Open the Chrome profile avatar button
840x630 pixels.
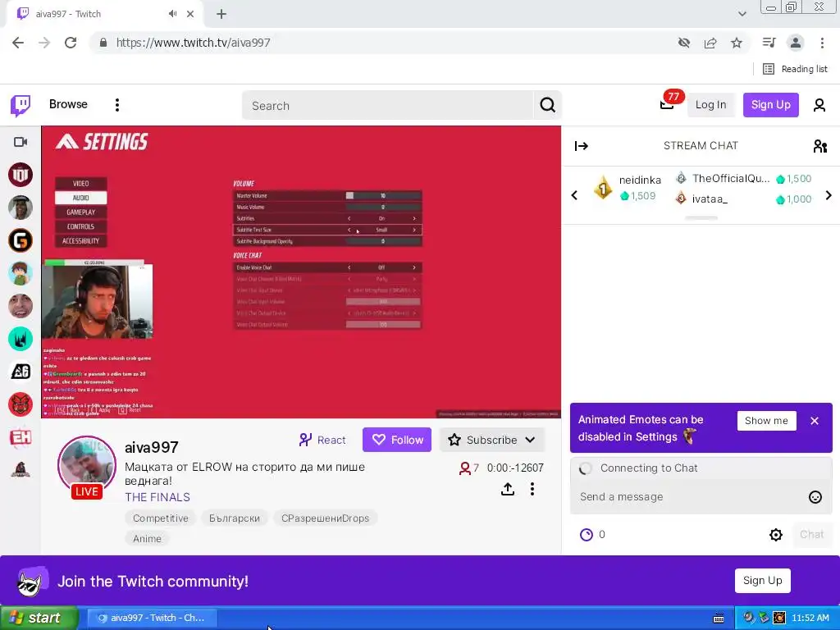[796, 43]
